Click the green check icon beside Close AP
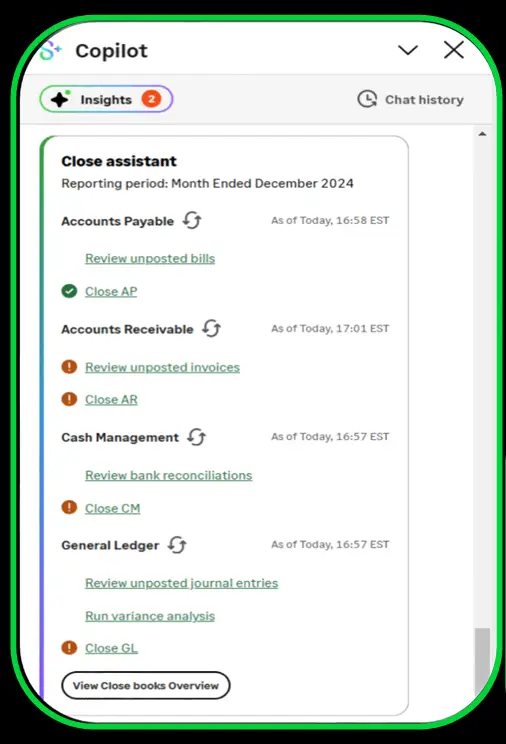This screenshot has height=744, width=506. 69,290
